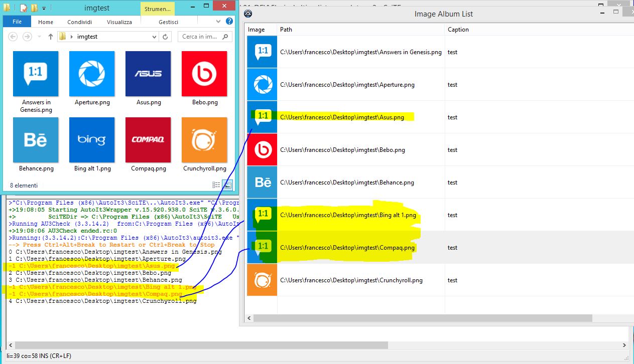
Task: Open Explorer help via the question mark icon
Action: point(229,21)
